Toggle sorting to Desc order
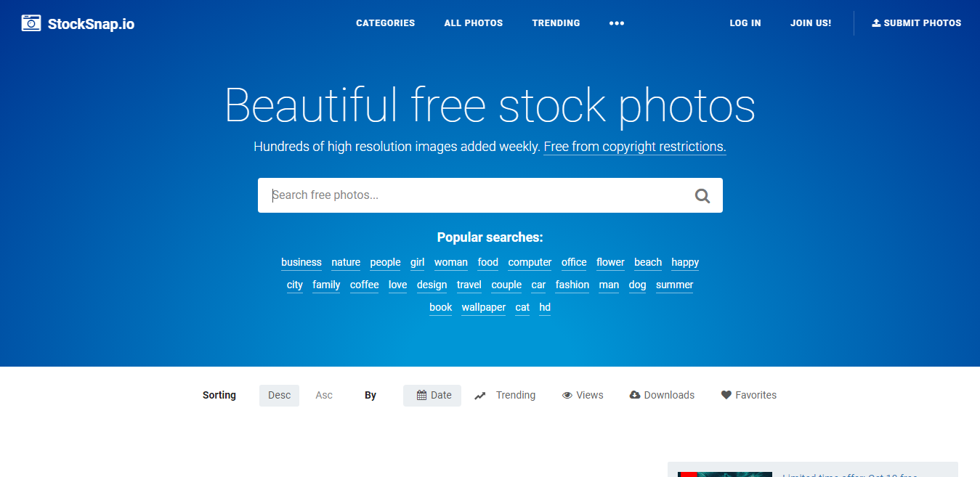 click(279, 396)
